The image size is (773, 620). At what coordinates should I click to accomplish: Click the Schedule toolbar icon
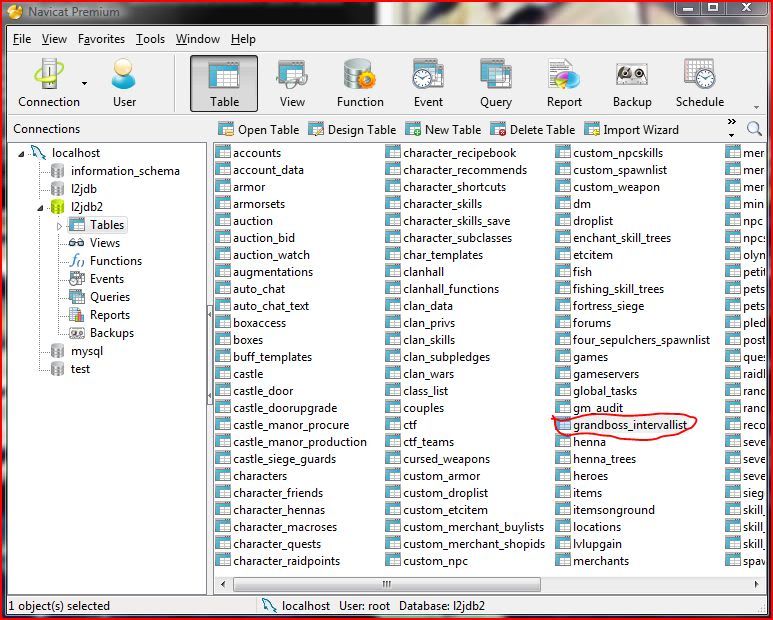coord(699,82)
